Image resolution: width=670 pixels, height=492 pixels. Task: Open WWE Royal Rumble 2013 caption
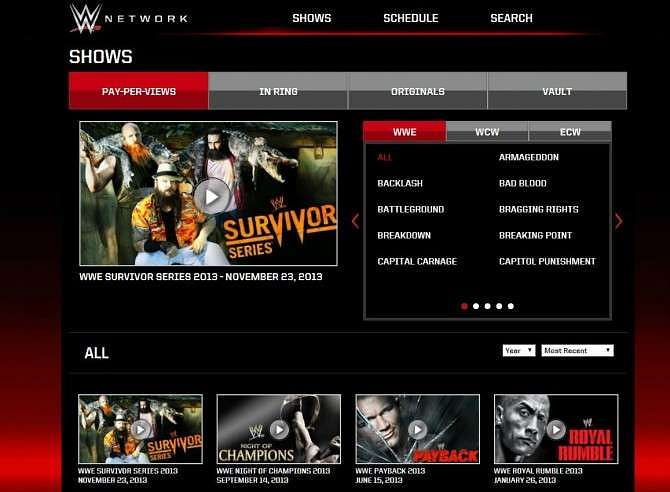click(x=538, y=475)
